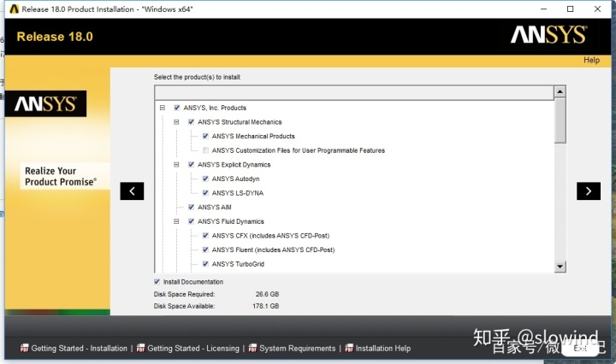Image resolution: width=616 pixels, height=364 pixels.
Task: Uncheck ANSYS LS-DYNA
Action: (x=205, y=192)
